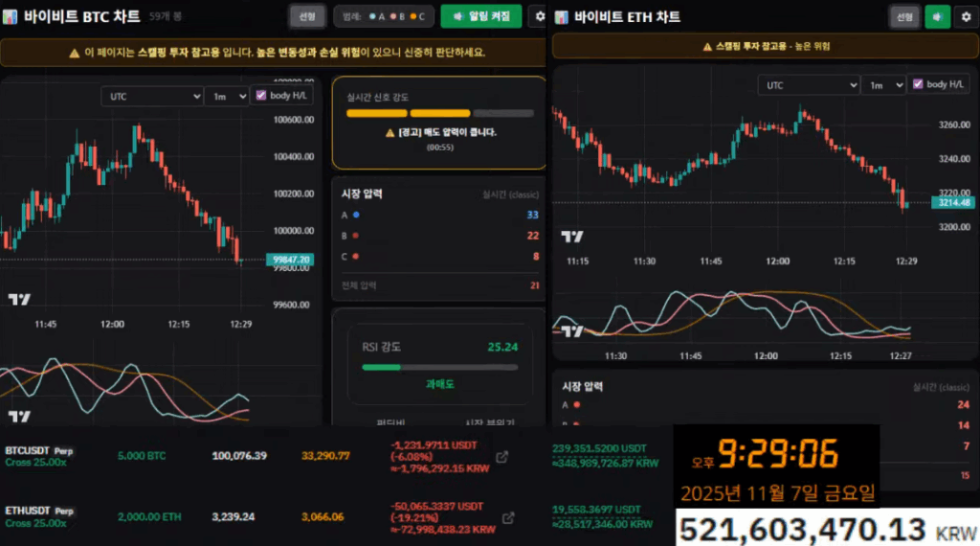Click the 9:29:06 clock display
980x546 pixels.
coord(777,454)
